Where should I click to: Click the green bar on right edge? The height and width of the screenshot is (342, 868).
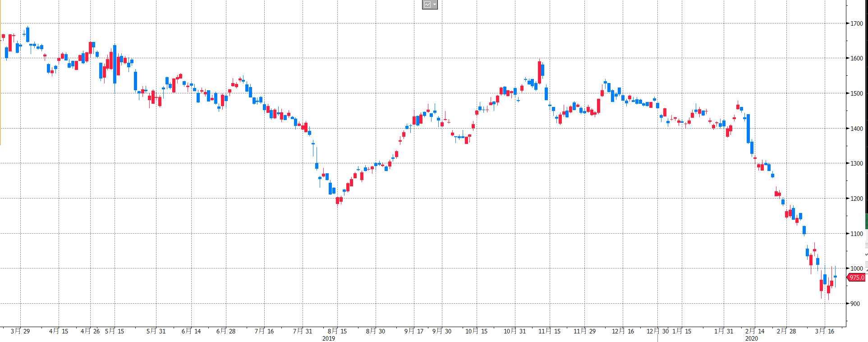point(867,221)
